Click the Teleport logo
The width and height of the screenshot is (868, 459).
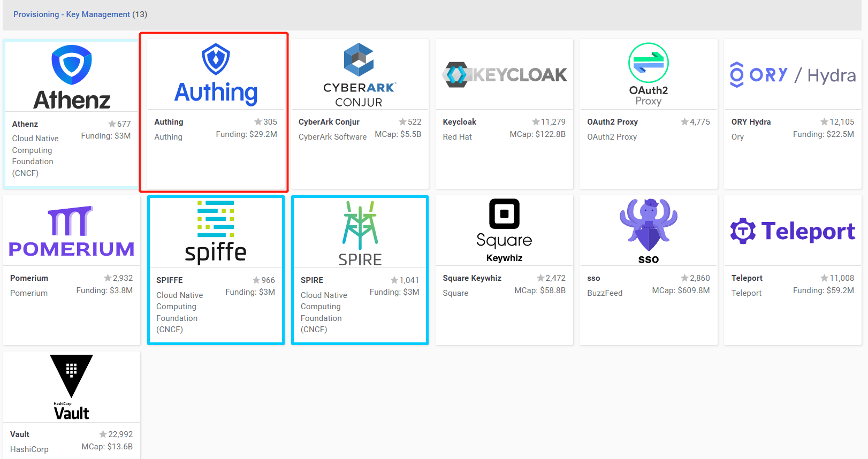tap(793, 231)
